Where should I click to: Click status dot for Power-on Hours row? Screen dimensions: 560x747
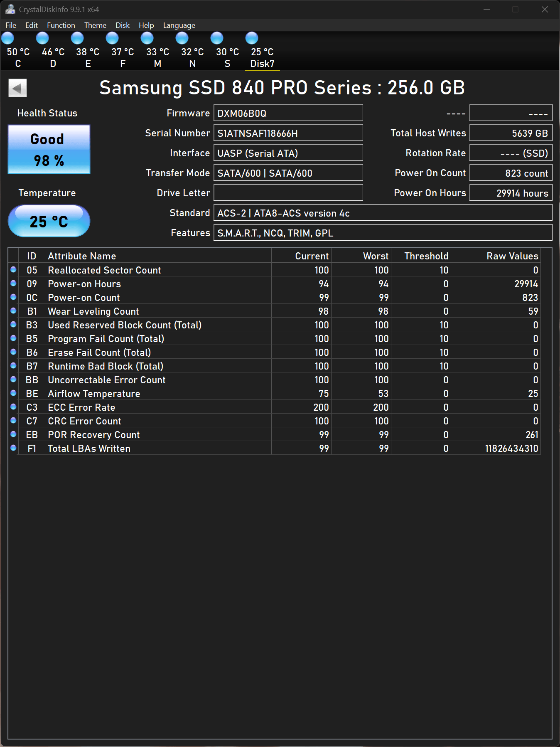click(13, 283)
